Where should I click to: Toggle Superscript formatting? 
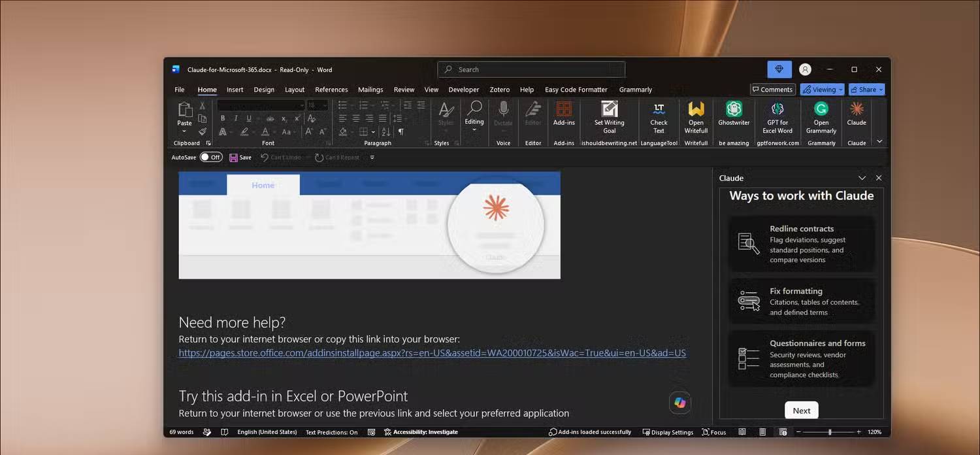pos(297,118)
